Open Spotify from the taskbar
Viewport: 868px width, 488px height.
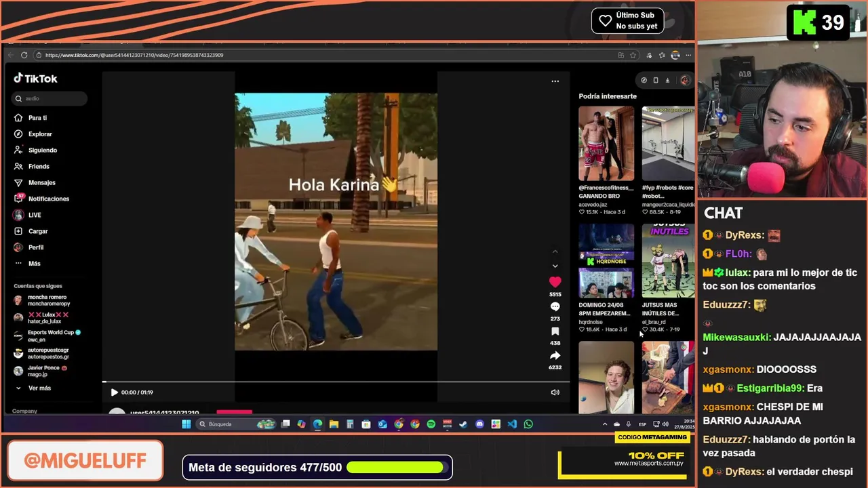431,424
